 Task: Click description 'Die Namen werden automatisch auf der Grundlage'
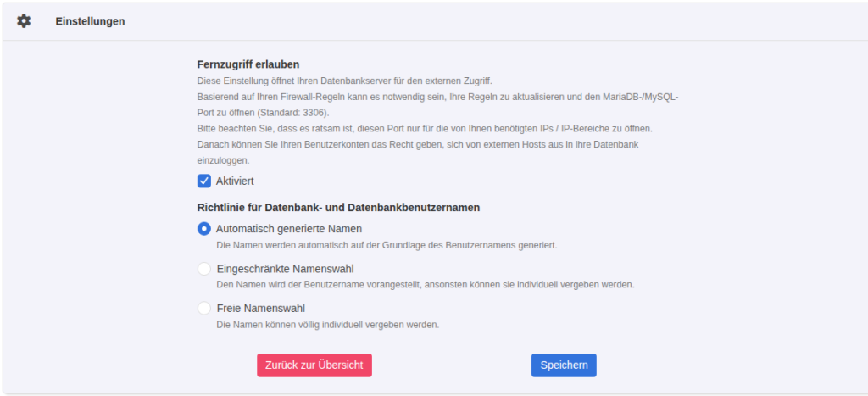click(387, 245)
